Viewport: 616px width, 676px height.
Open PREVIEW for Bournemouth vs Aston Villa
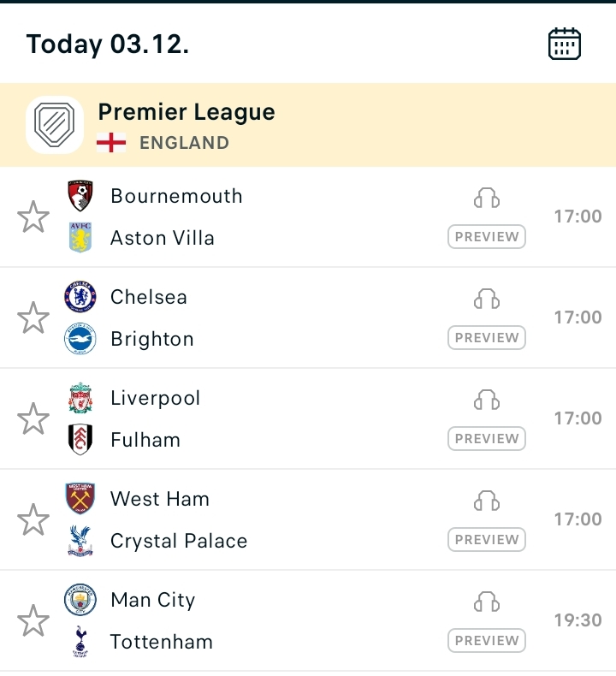(487, 237)
